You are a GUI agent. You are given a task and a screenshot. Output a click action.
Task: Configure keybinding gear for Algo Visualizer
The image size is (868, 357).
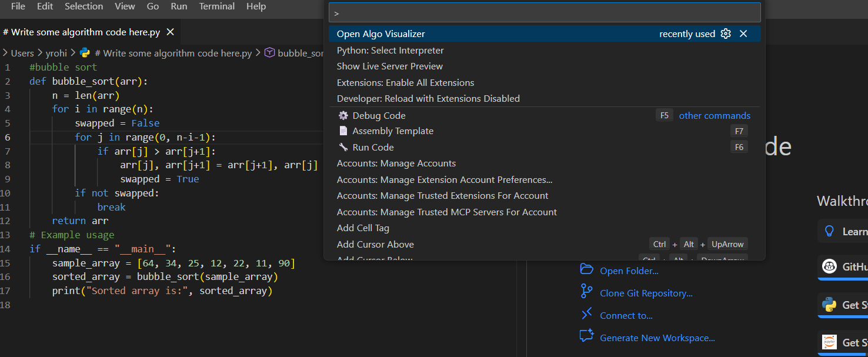pos(726,34)
